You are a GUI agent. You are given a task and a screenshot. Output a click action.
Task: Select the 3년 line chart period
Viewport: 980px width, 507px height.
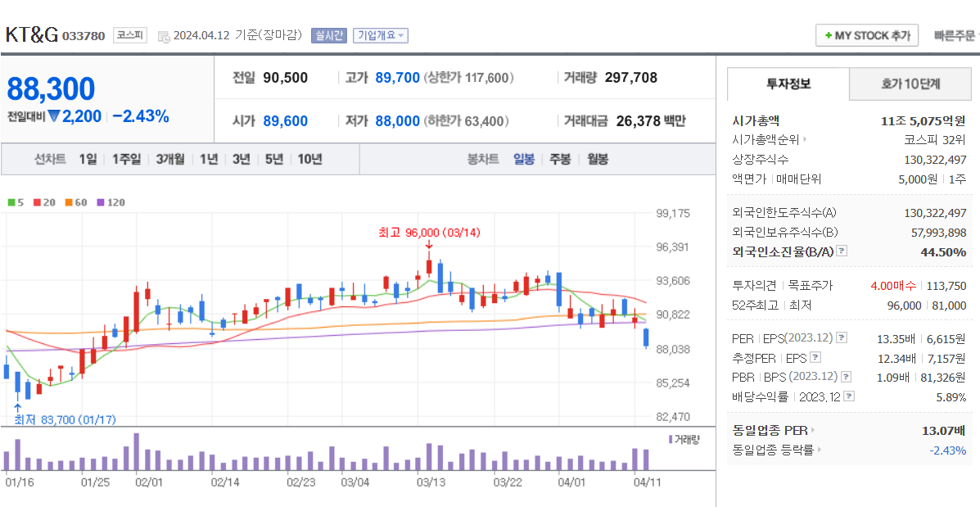click(x=241, y=159)
